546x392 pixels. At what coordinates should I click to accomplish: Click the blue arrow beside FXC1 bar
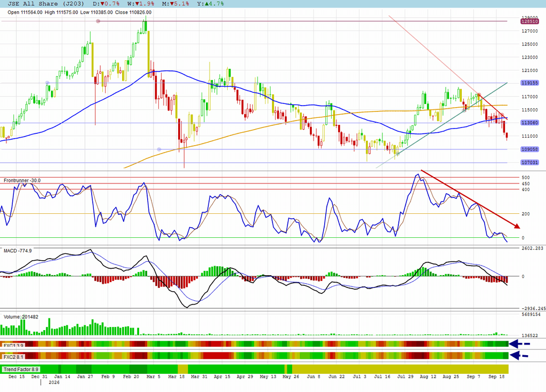point(519,344)
